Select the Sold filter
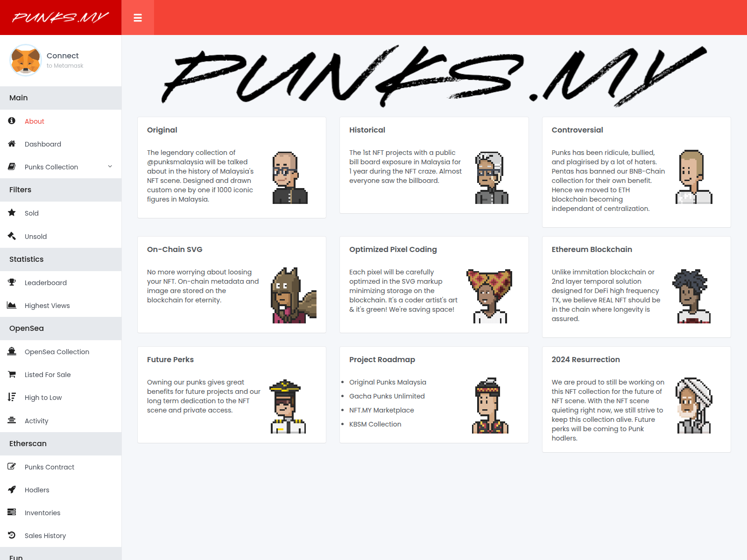Screen dimensions: 747x560 pyautogui.click(x=61, y=213)
